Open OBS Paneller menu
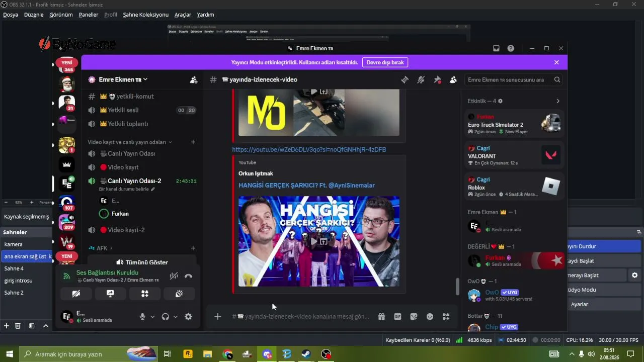 pyautogui.click(x=89, y=15)
